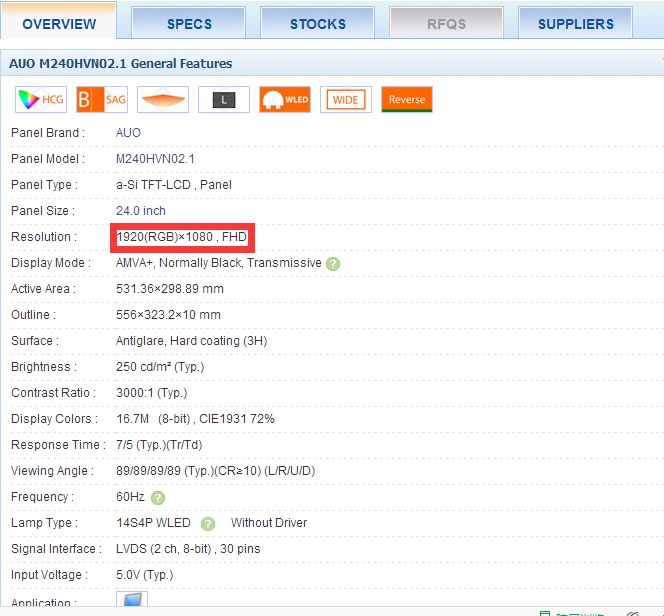Click signal interface value LVDS (2 ch, 8-bit)
This screenshot has width=664, height=616.
point(163,549)
